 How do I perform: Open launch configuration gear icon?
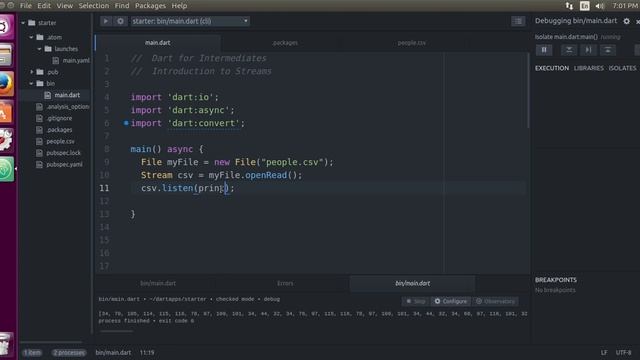click(120, 21)
